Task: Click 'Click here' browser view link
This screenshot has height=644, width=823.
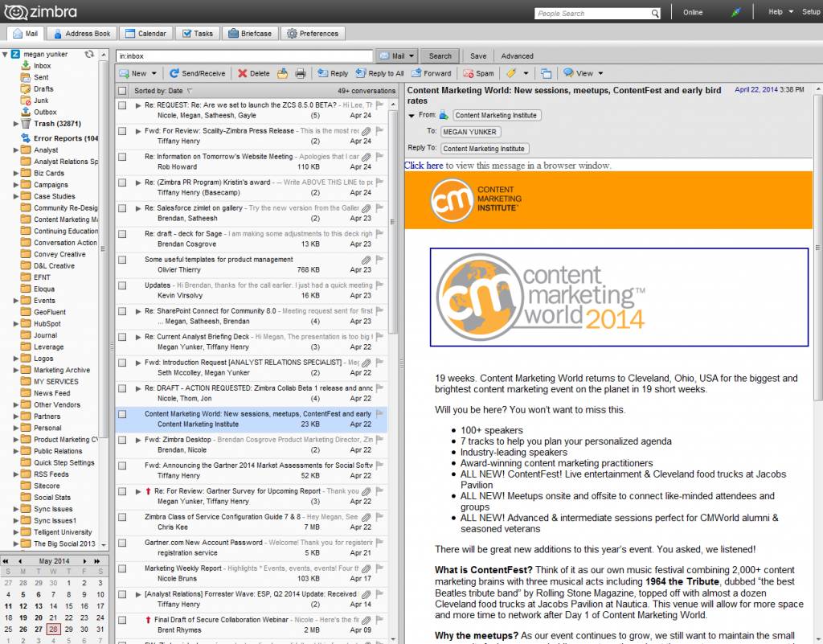Action: point(424,166)
